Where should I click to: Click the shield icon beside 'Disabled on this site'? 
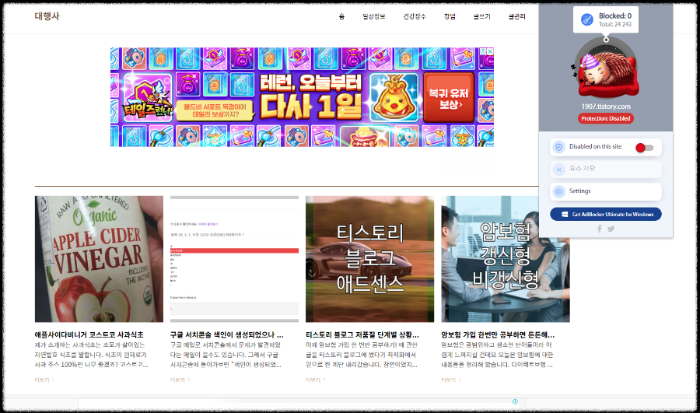[x=558, y=147]
